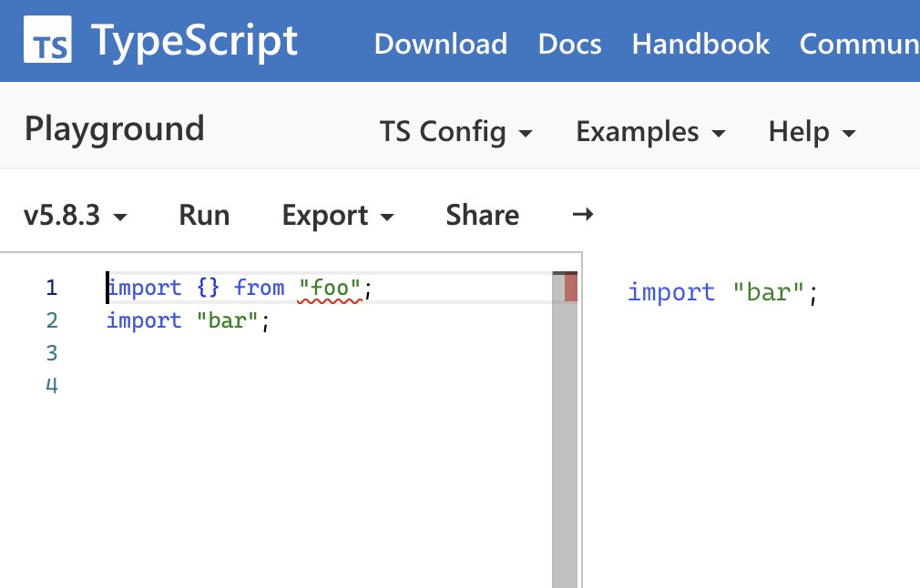This screenshot has height=588, width=920.
Task: Go to the Docs page
Action: 569,44
